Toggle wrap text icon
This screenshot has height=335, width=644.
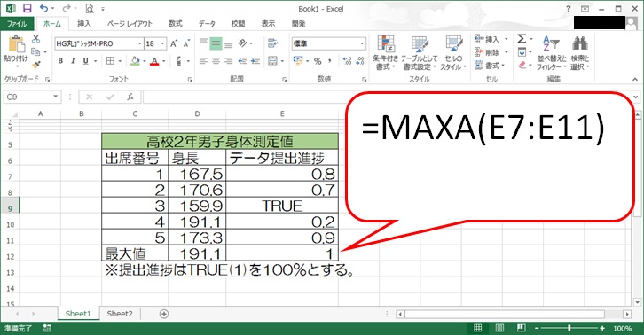272,43
